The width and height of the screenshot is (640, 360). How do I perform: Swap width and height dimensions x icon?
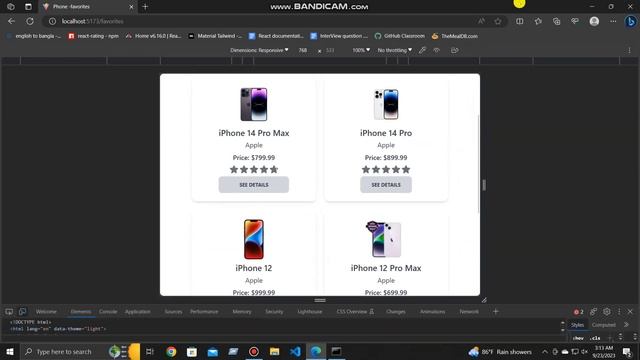click(319, 51)
